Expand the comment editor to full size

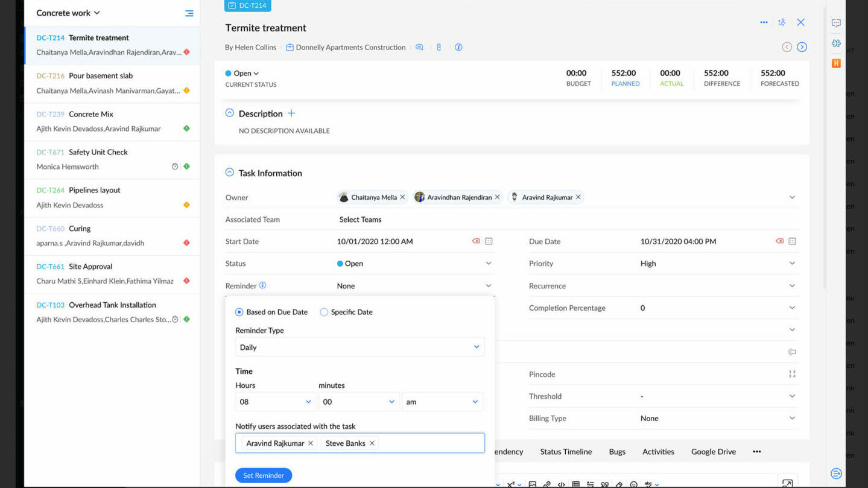point(787,483)
